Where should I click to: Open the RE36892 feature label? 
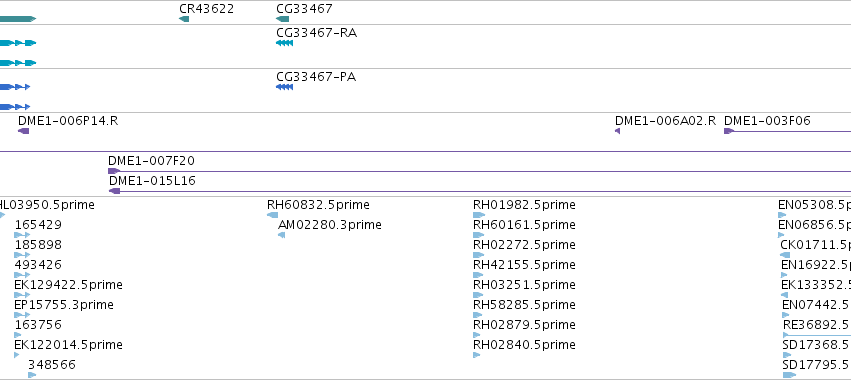coord(816,325)
